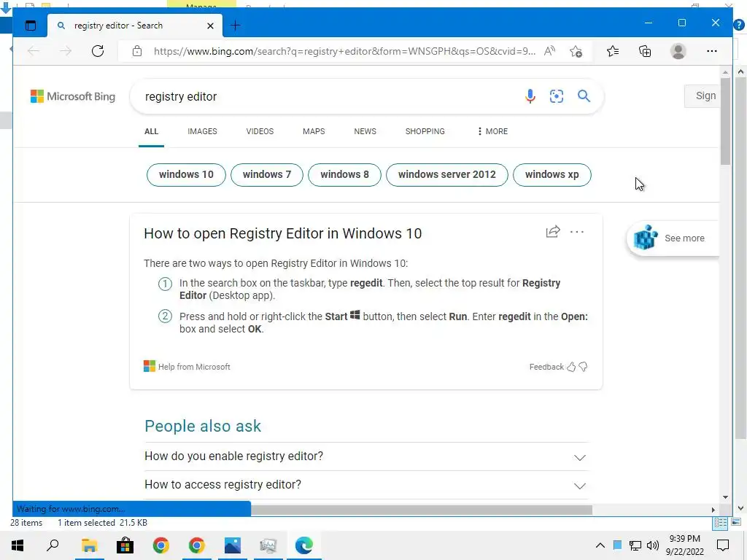Expand How to access registry editor
The height and width of the screenshot is (560, 747).
click(x=366, y=485)
